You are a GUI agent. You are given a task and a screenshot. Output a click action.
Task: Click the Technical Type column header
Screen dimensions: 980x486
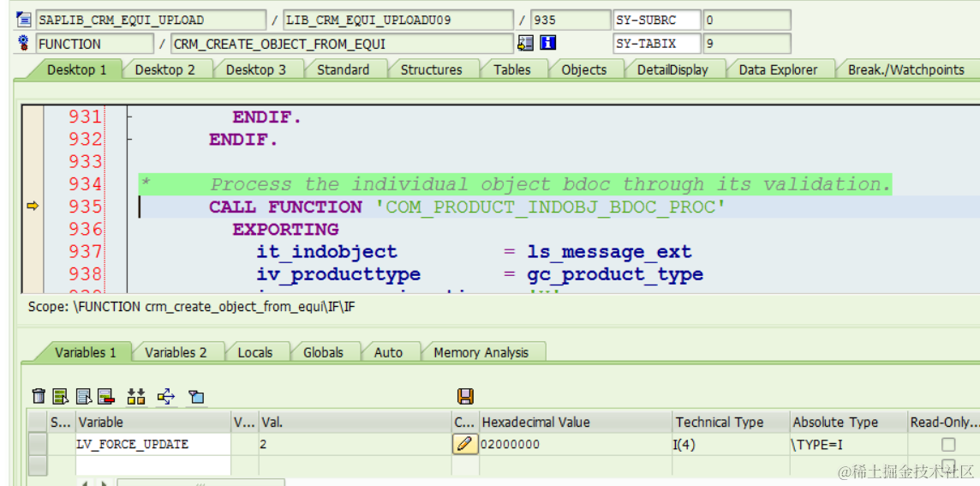tap(732, 423)
